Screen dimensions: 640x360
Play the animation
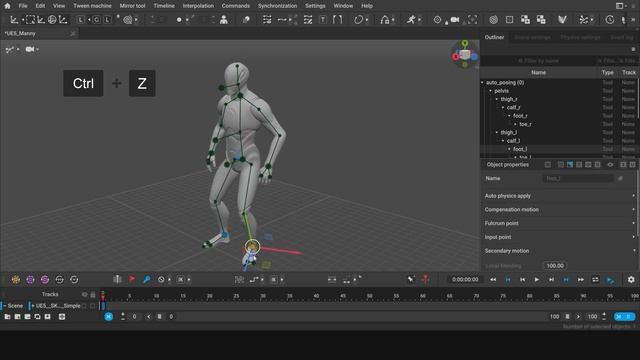coord(536,280)
